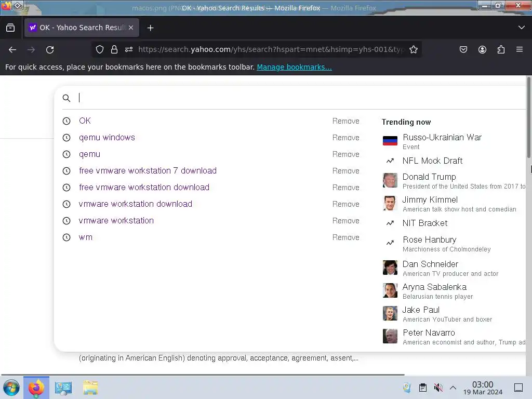Select the 'OK' search history suggestion
This screenshot has width=532, height=399.
click(x=85, y=121)
